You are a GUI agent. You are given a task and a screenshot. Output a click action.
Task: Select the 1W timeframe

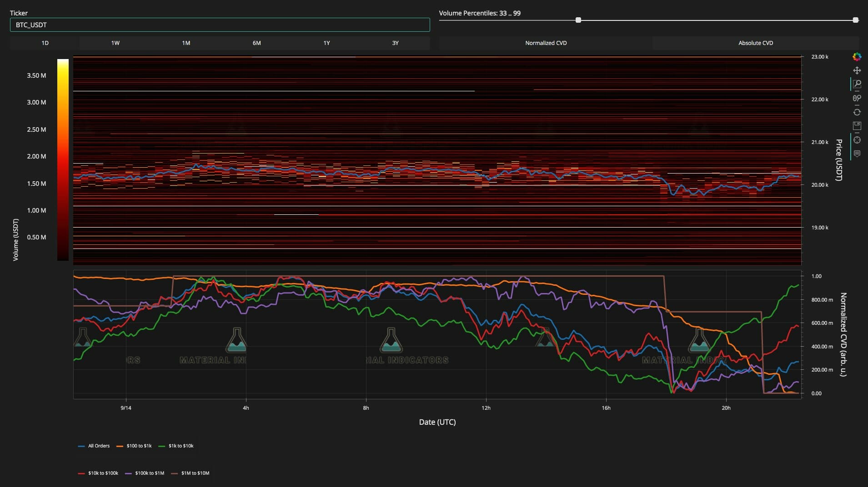coord(115,43)
